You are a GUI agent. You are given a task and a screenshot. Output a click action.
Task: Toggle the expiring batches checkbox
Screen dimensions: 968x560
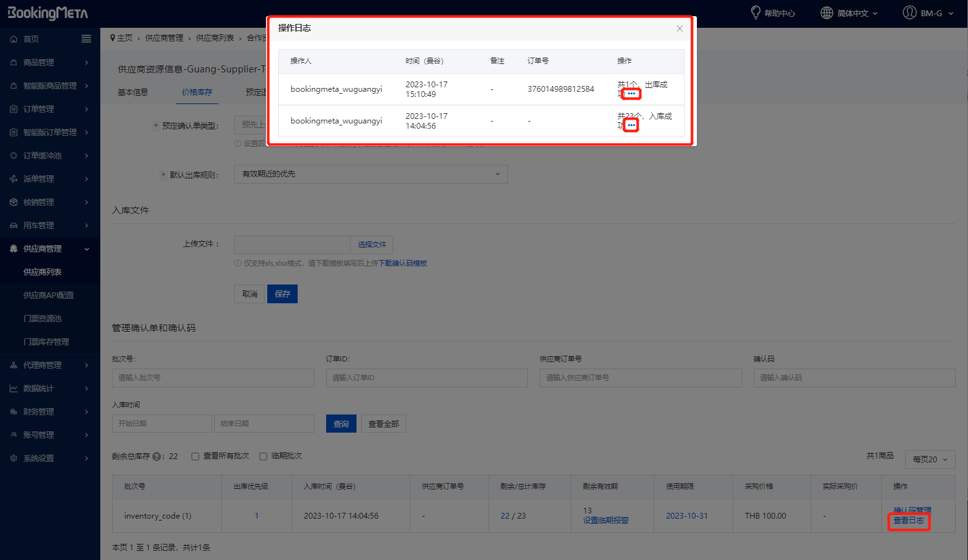pyautogui.click(x=263, y=457)
